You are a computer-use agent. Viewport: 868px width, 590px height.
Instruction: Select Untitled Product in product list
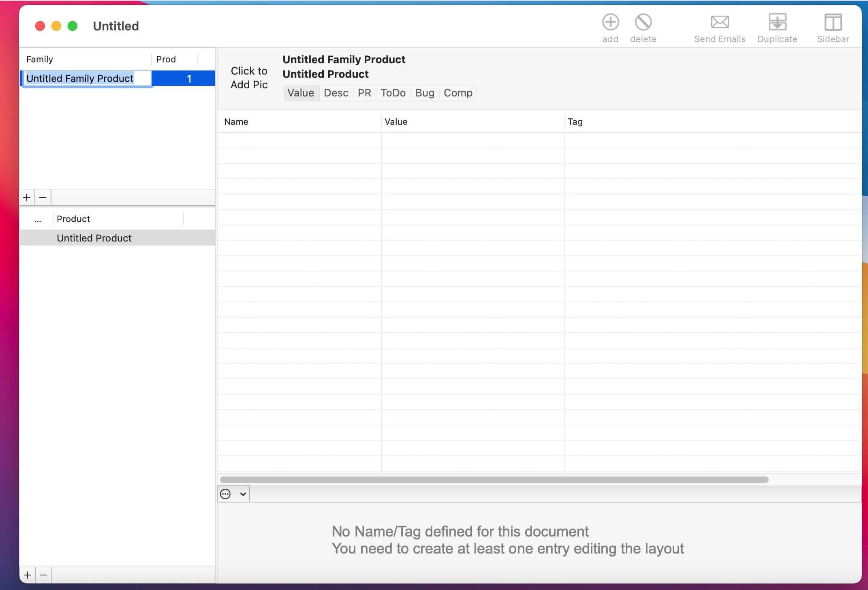[x=94, y=238]
